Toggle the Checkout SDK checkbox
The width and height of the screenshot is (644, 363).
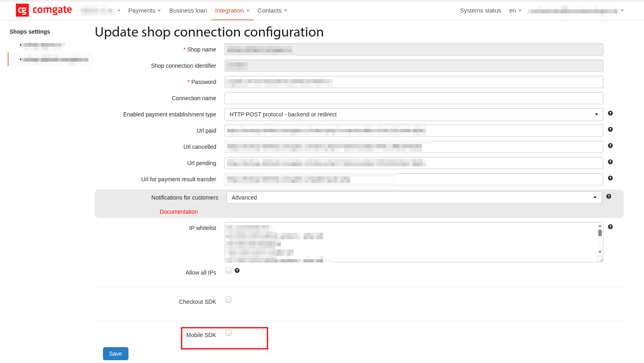229,300
